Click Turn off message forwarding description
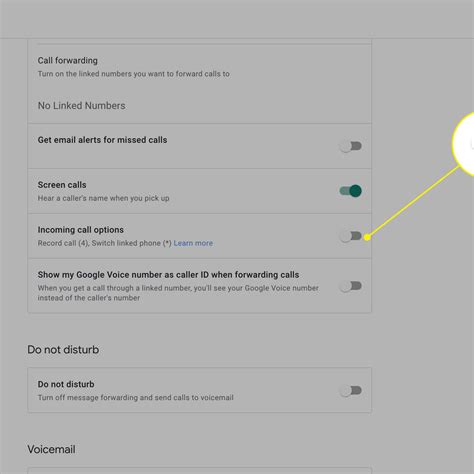The image size is (474, 474). click(136, 397)
